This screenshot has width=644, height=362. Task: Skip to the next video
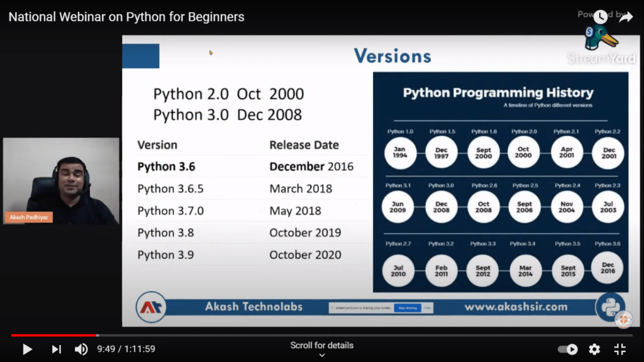coord(56,349)
